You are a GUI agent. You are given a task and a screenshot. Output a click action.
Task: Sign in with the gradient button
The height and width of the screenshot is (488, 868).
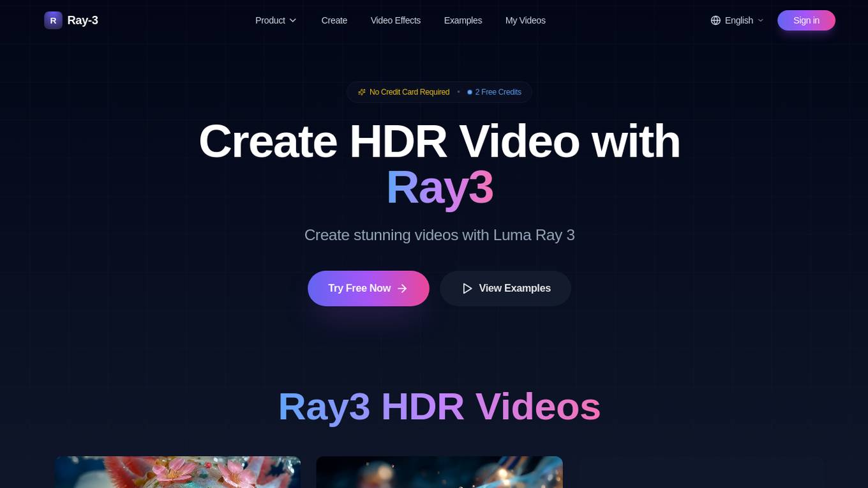coord(806,20)
